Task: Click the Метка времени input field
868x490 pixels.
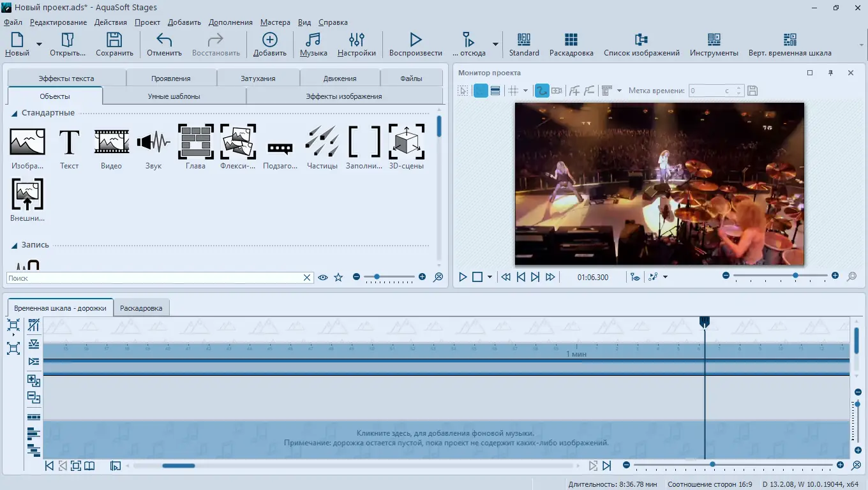Action: click(712, 91)
